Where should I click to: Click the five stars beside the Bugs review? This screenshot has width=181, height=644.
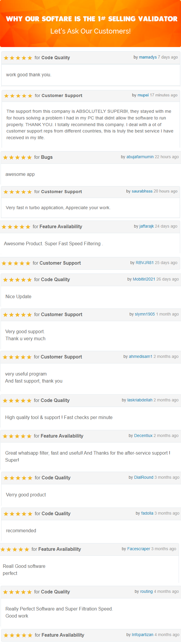click(x=17, y=158)
